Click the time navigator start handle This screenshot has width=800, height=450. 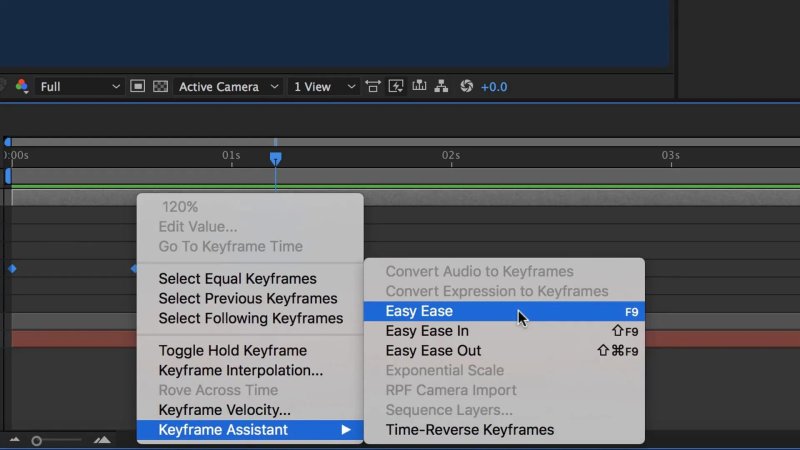click(x=8, y=142)
